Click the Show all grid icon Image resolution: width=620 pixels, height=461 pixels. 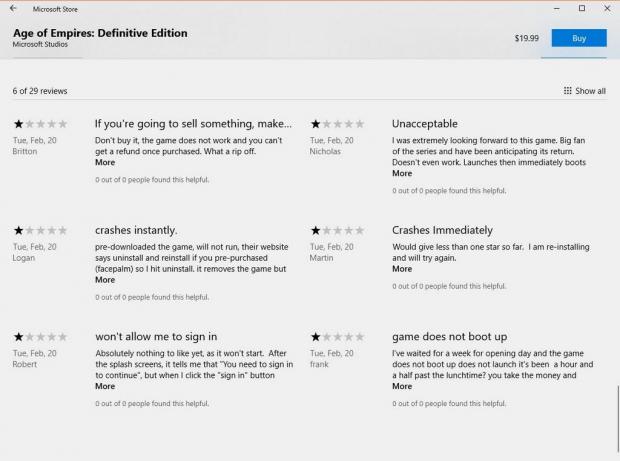[568, 91]
